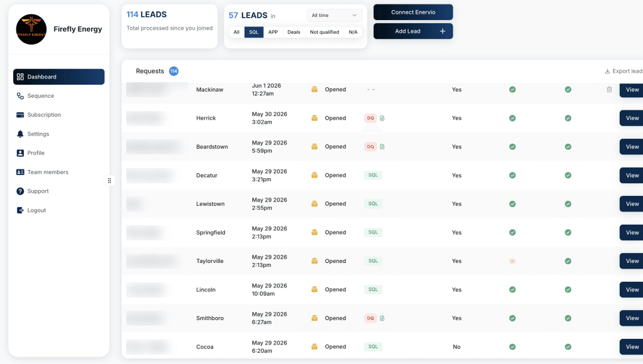Click the pink pending status icon in Taylorville row
Screen dimensions: 643x364
(512, 261)
